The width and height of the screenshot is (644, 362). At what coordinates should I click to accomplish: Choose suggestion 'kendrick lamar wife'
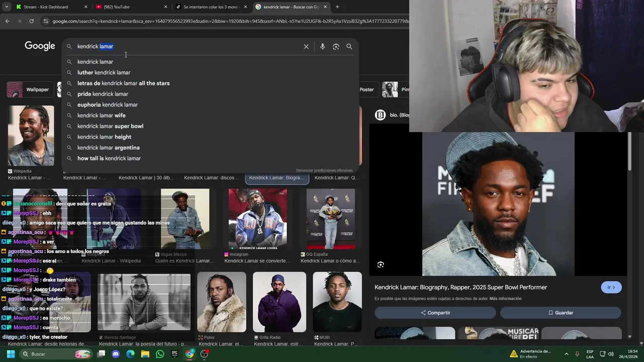click(x=210, y=115)
